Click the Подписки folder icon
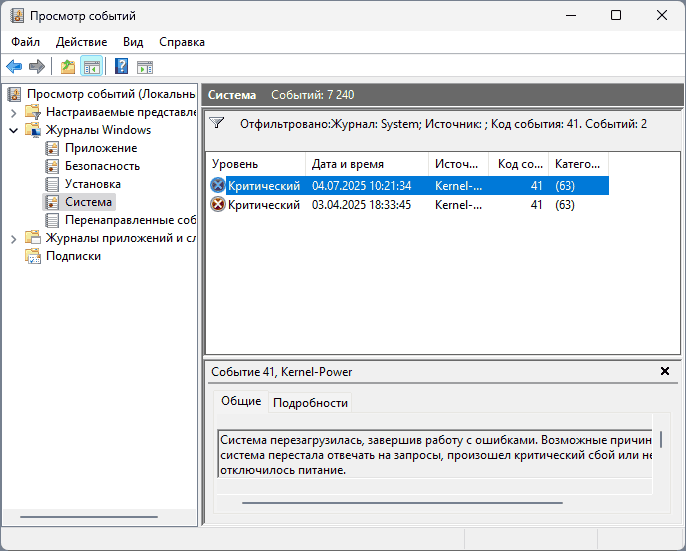Viewport: 686px width, 551px height. click(33, 256)
